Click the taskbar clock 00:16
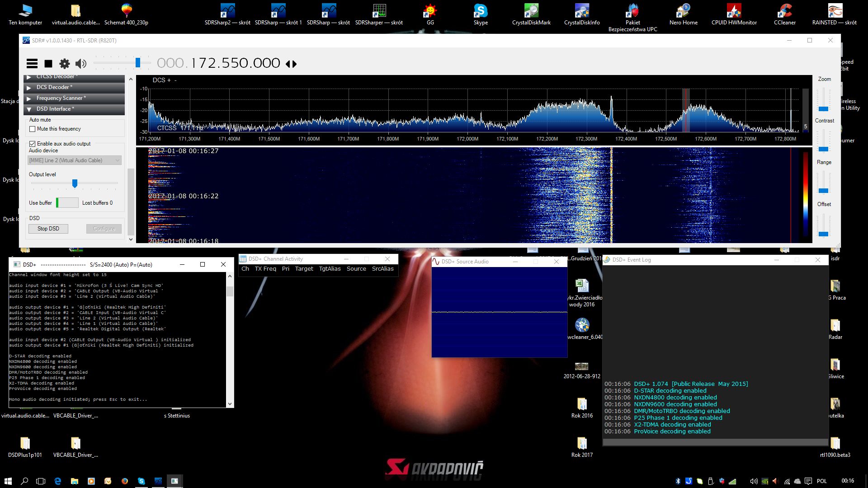This screenshot has height=488, width=868. 848,481
